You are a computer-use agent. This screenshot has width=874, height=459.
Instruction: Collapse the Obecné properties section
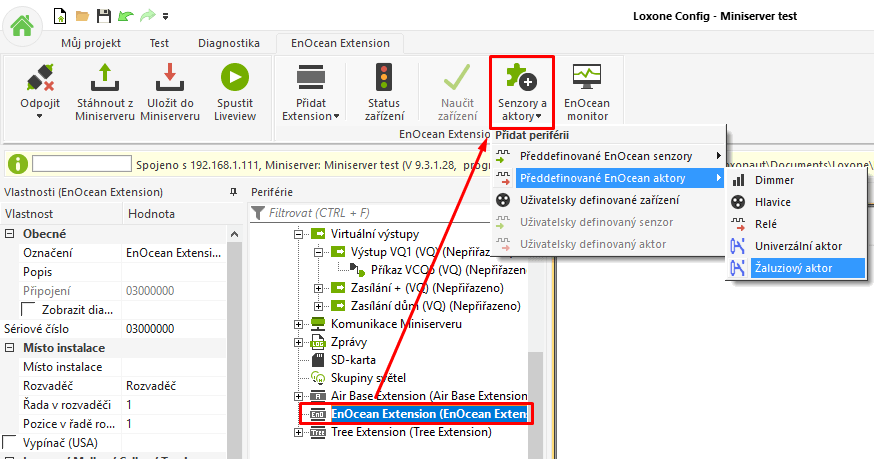pyautogui.click(x=11, y=233)
